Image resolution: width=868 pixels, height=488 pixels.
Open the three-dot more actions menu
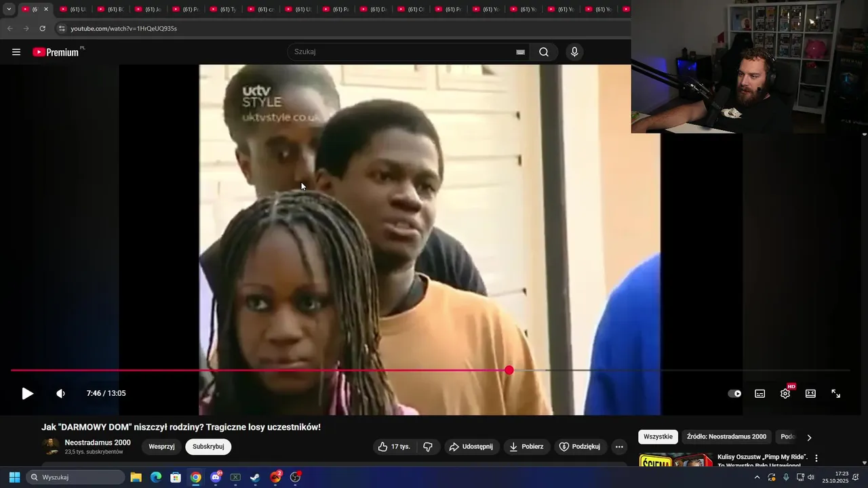click(619, 447)
